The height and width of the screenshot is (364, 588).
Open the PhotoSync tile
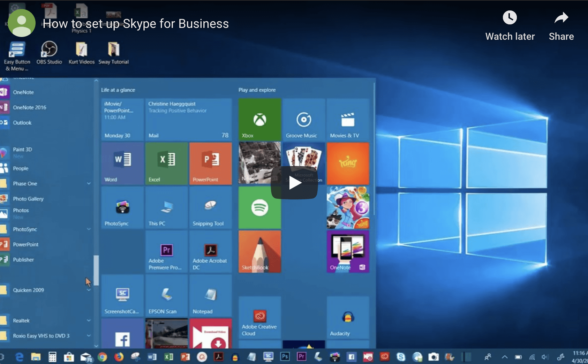122,207
